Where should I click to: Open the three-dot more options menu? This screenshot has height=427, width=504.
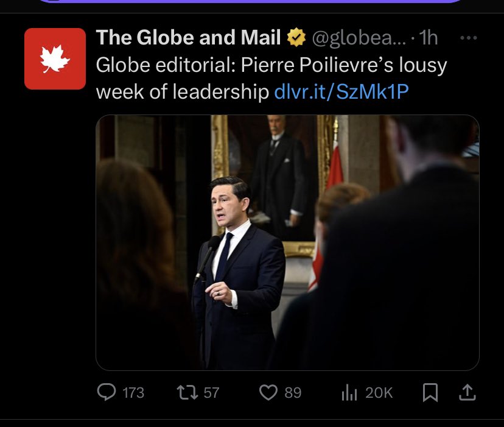[467, 38]
